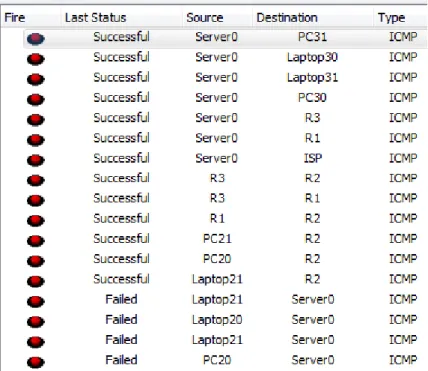
Task: Select destination cell PC30
Action: tap(312, 97)
